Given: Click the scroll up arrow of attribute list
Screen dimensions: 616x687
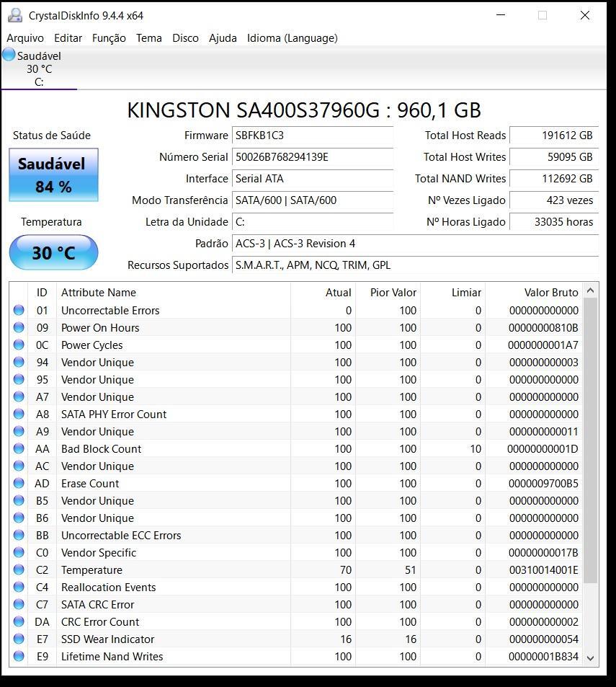Looking at the screenshot, I should click(590, 291).
